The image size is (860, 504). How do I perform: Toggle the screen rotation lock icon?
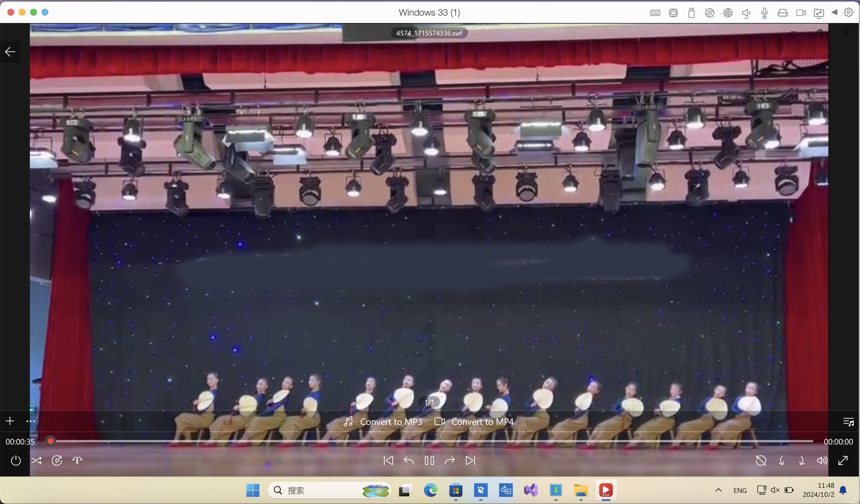point(761,461)
